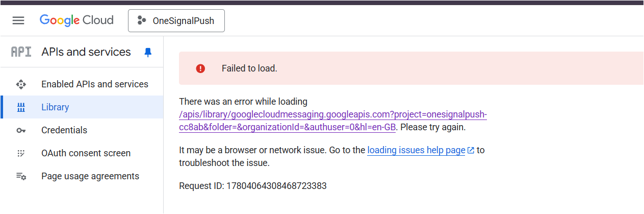The height and width of the screenshot is (214, 644).
Task: Open the OAuth consent screen section
Action: click(86, 153)
